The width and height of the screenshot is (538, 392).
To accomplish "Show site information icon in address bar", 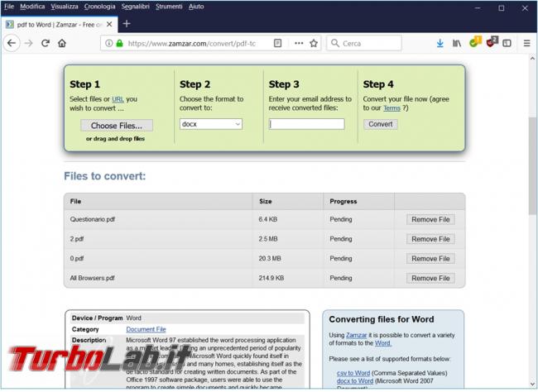I will click(108, 43).
